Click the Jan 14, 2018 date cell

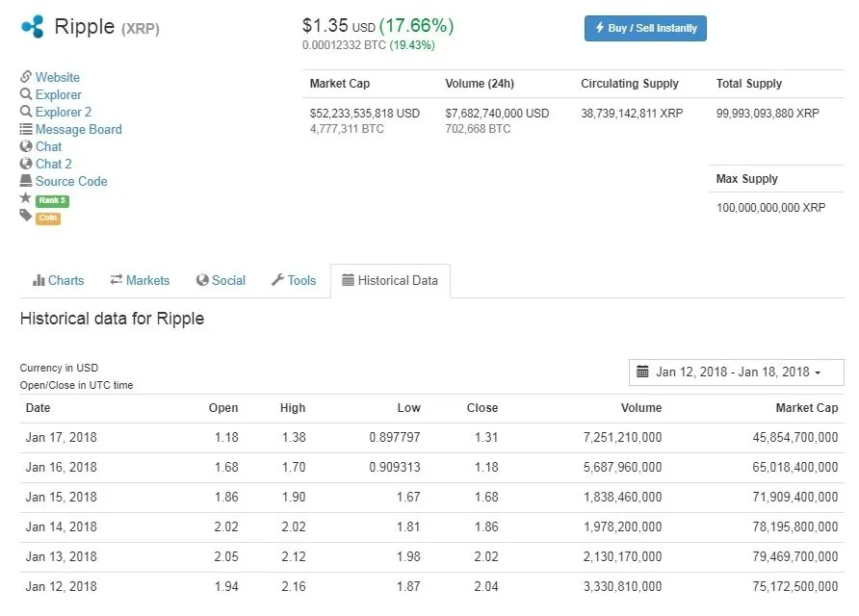click(x=62, y=526)
